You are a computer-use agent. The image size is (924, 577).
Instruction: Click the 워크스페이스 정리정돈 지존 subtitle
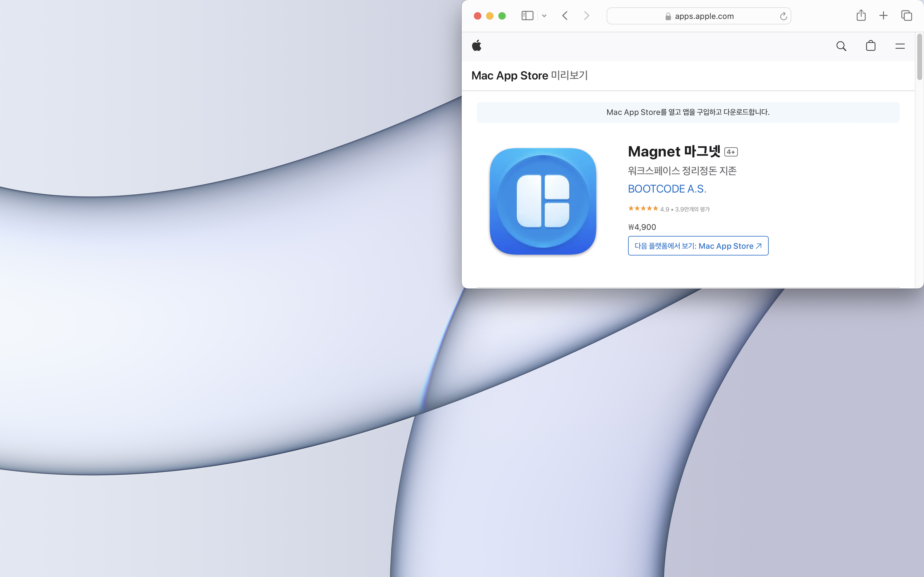(x=682, y=171)
